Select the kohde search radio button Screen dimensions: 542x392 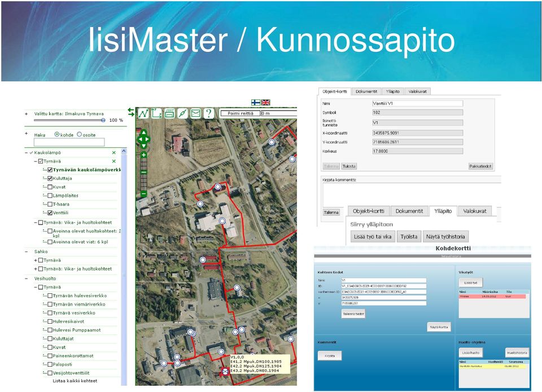coord(57,134)
